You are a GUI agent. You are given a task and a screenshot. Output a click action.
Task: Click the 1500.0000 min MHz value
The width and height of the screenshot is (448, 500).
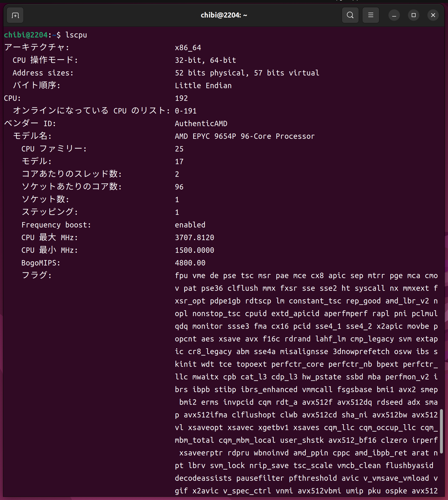click(x=194, y=250)
